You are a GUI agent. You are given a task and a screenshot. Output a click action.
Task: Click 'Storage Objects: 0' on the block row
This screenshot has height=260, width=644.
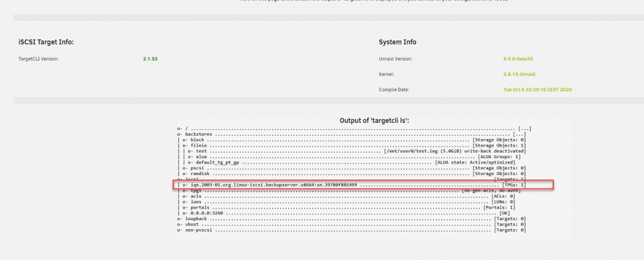point(499,140)
